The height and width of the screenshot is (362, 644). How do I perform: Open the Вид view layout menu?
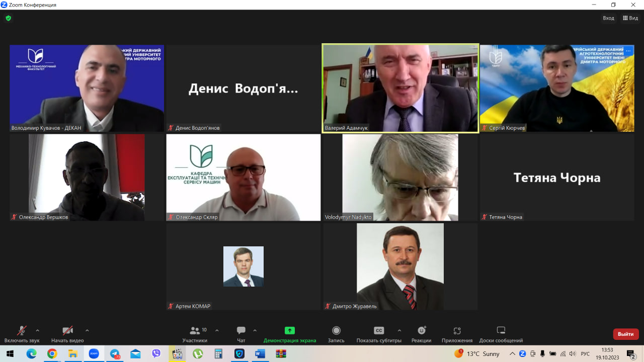click(x=630, y=18)
